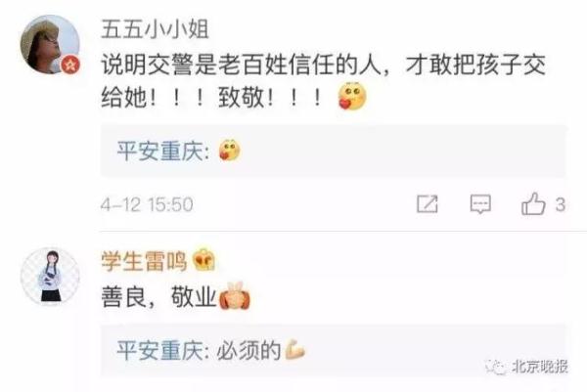Click username 学生雷鸣

(x=144, y=261)
